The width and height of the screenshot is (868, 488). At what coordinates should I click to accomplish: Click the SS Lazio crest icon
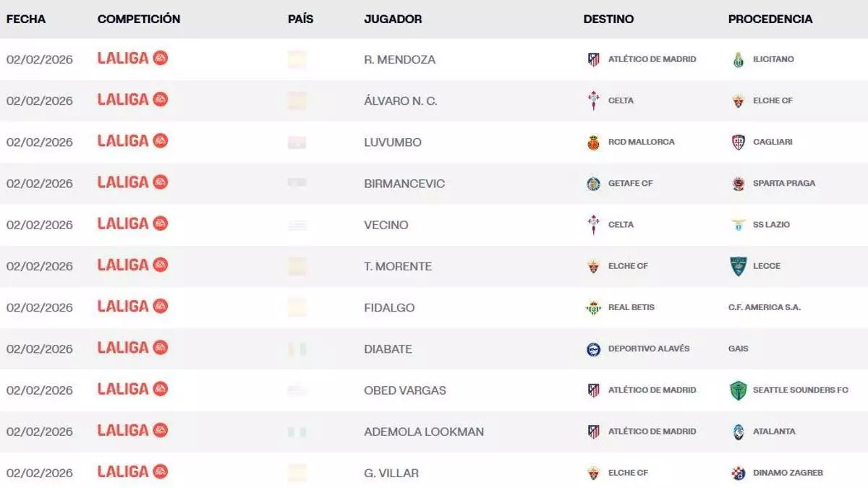(738, 225)
